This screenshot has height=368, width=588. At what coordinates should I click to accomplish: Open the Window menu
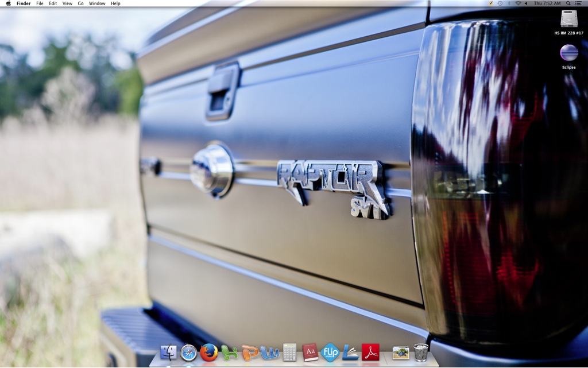tap(96, 3)
